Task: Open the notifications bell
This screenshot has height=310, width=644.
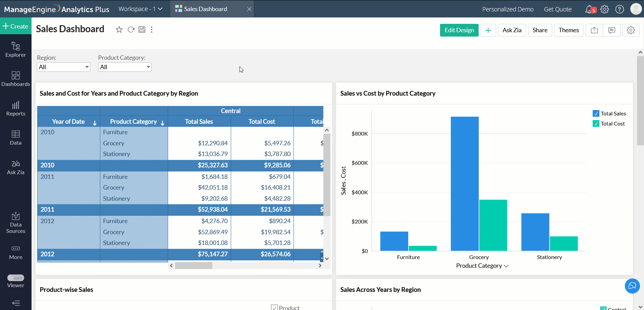Action: [x=589, y=9]
